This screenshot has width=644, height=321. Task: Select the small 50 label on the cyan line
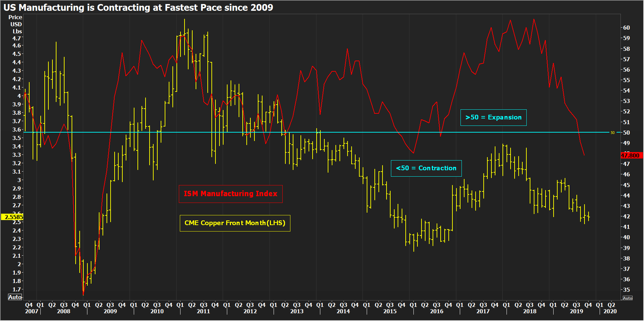(612, 133)
